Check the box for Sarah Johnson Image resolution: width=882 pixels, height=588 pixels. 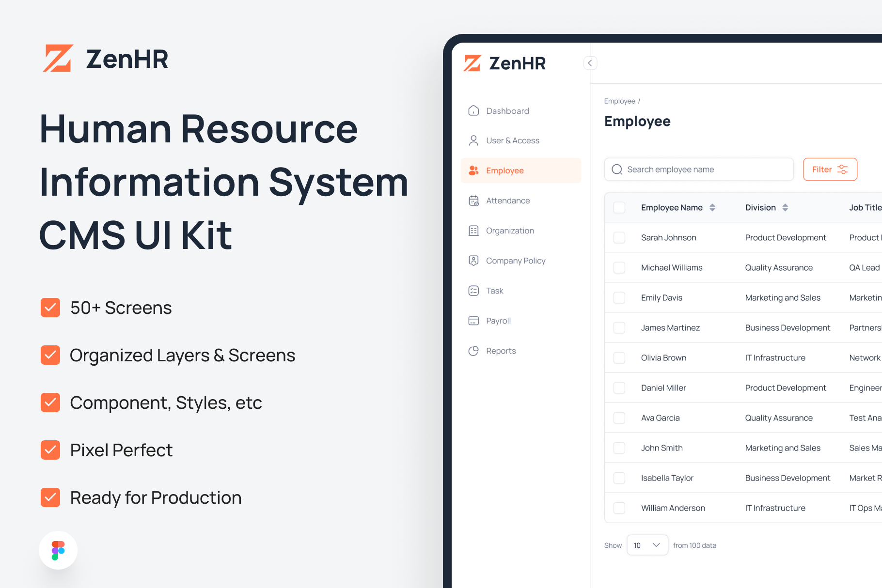[x=619, y=237]
